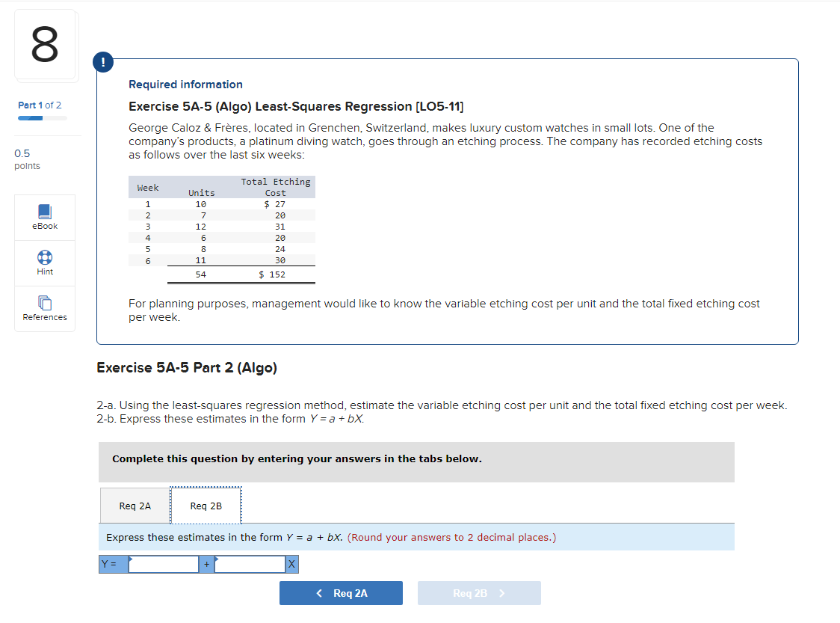Select the question number 8 tile
The image size is (840, 623).
click(x=46, y=45)
